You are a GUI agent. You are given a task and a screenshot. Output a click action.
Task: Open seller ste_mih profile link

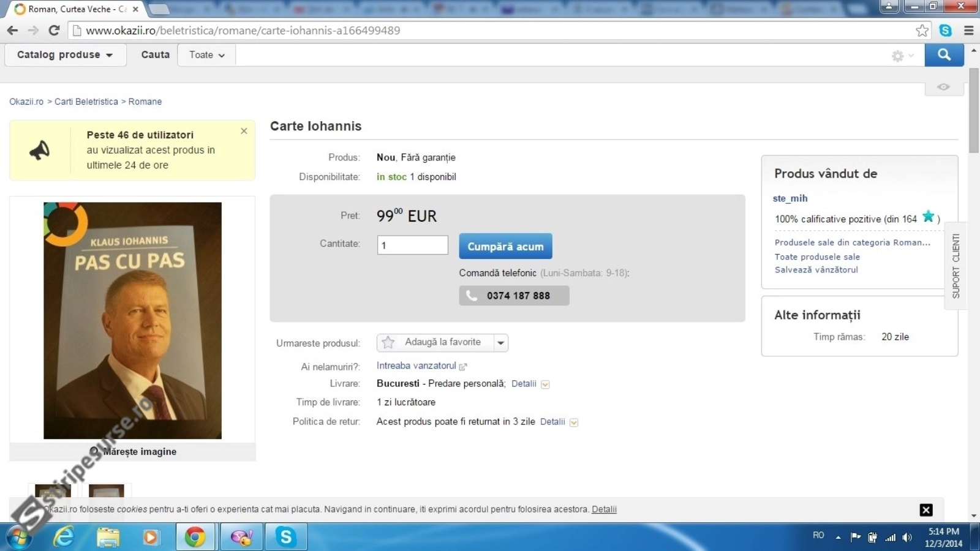[x=790, y=198]
